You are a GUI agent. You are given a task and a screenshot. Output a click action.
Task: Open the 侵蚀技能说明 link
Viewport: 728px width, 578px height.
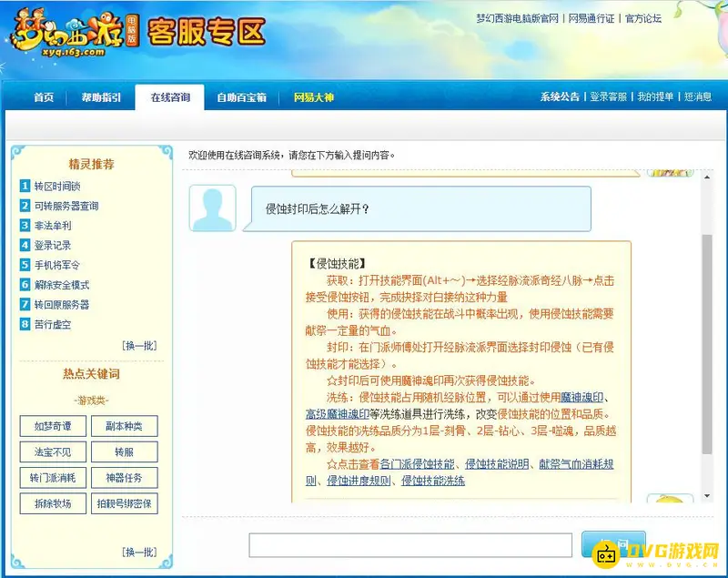pyautogui.click(x=497, y=464)
